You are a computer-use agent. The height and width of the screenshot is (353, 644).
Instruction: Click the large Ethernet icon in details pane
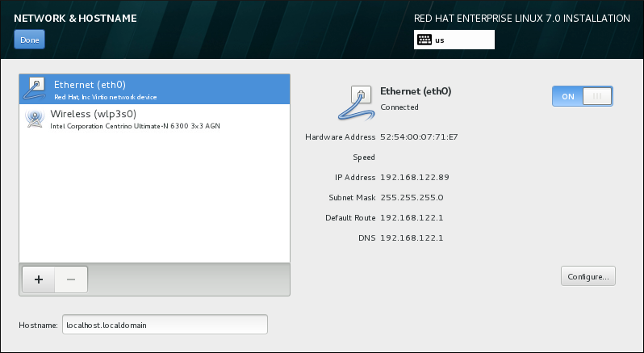click(357, 103)
